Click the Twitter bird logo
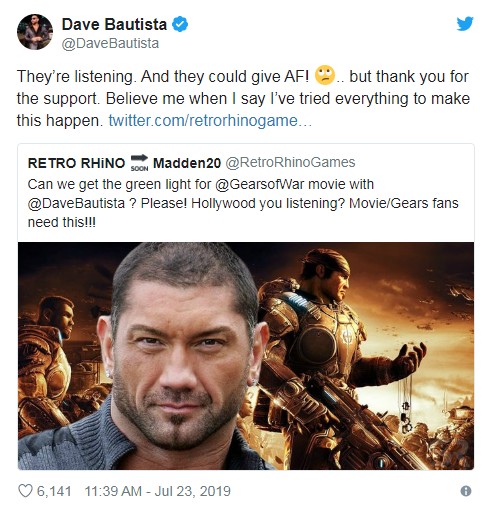Screen dimensions: 493x512 point(465,24)
